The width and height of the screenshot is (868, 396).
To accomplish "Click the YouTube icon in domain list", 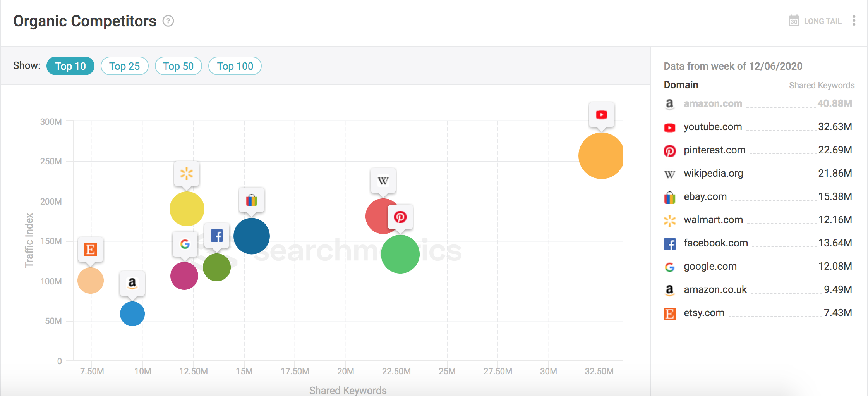I will (x=669, y=127).
